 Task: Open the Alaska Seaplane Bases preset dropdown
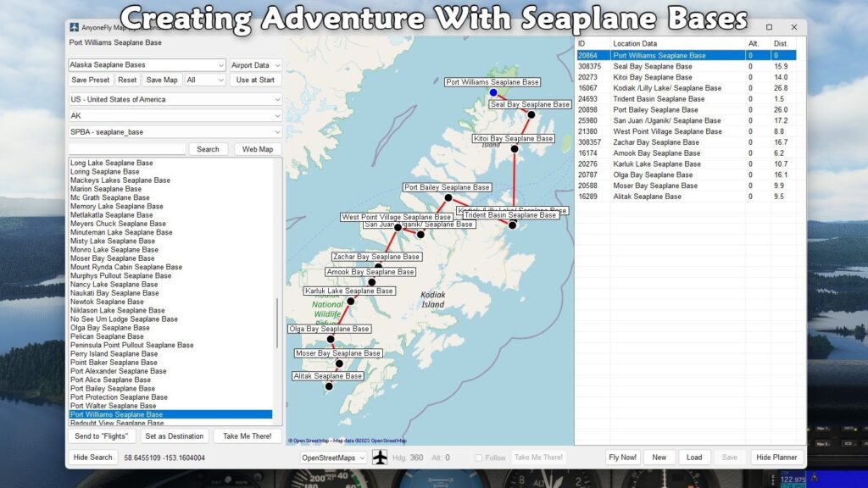tap(147, 65)
